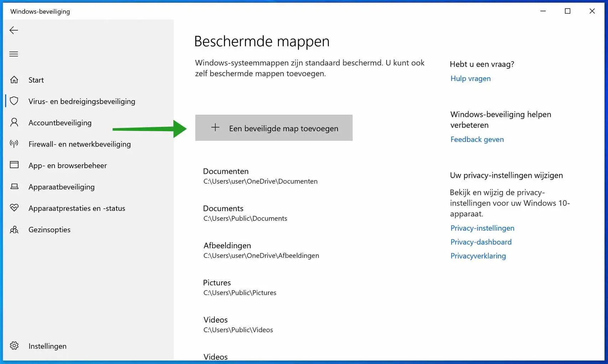
Task: Go to Start in the sidebar
Action: click(36, 80)
